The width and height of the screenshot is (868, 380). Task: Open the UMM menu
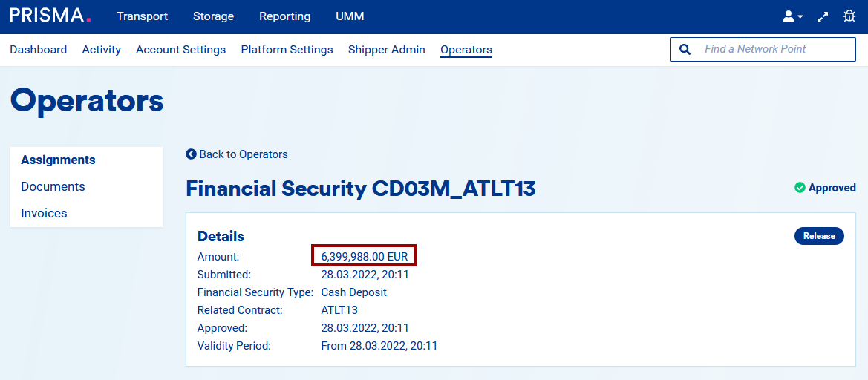(x=350, y=16)
